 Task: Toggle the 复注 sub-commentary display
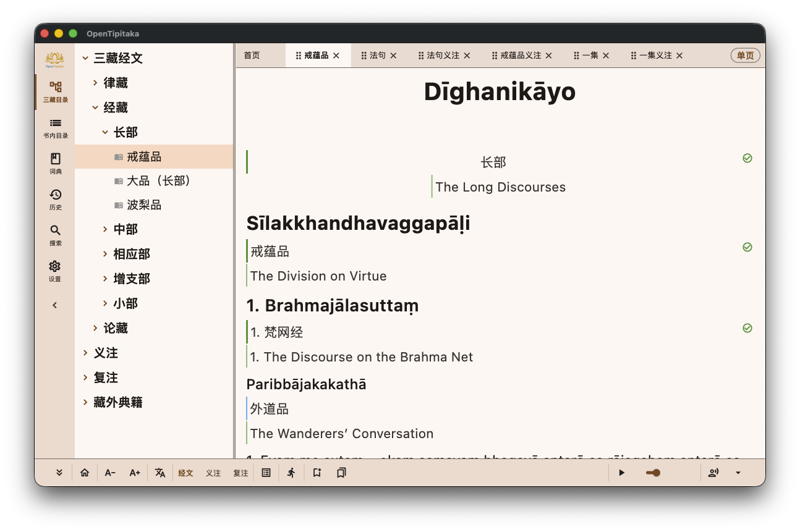coord(240,472)
